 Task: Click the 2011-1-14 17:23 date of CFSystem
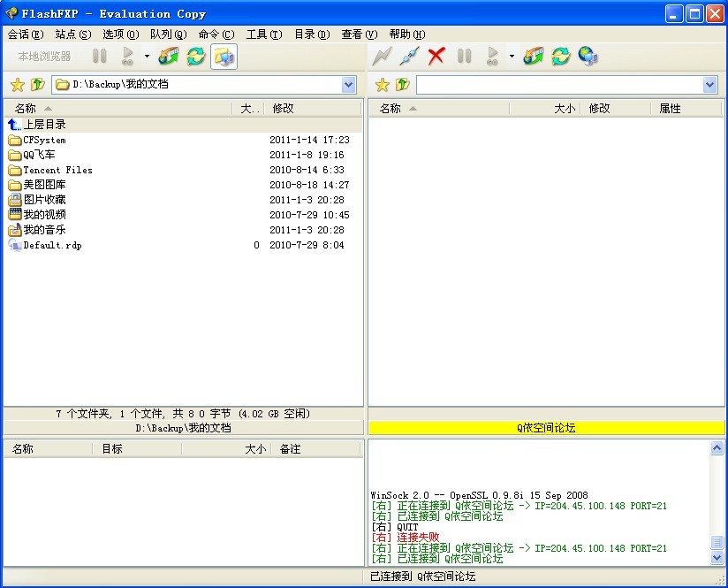tap(310, 140)
